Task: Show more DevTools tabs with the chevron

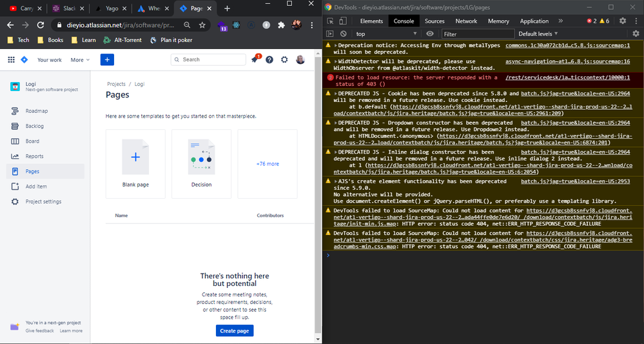Action: click(561, 21)
